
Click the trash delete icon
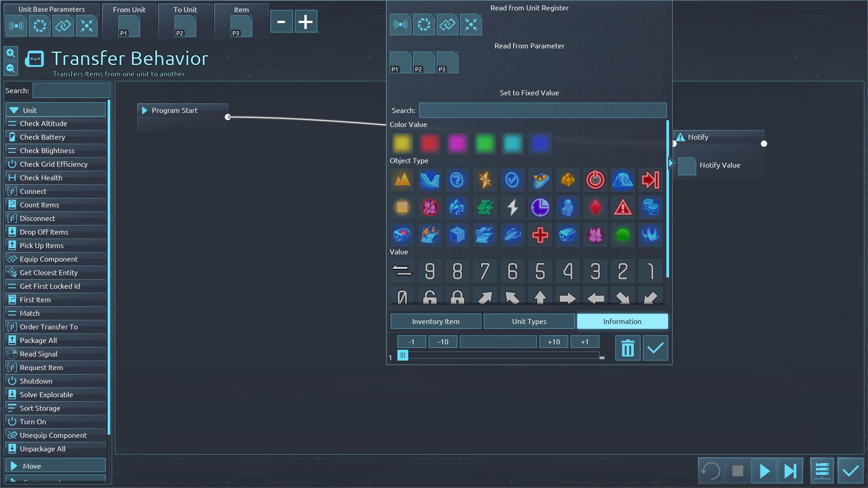pos(627,348)
